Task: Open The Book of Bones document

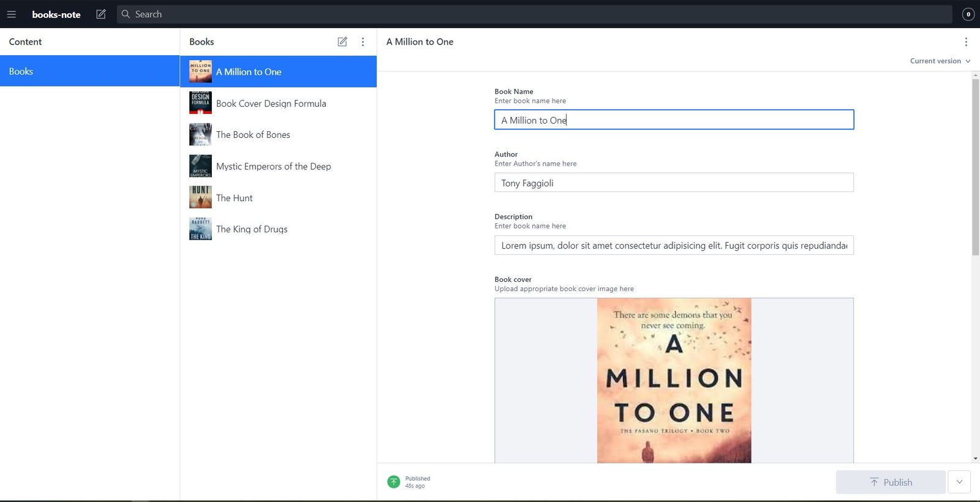Action: [x=278, y=134]
